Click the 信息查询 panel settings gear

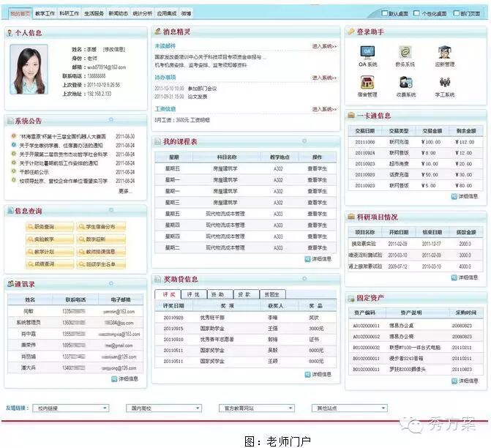click(x=110, y=210)
